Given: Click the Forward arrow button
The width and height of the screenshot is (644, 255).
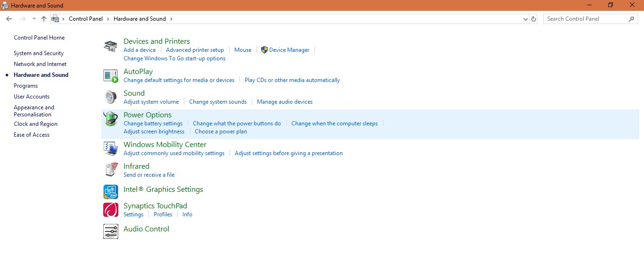Looking at the screenshot, I should coord(23,19).
